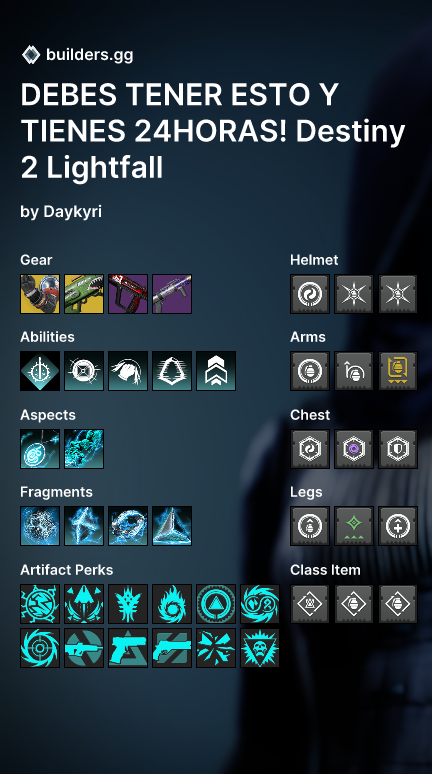This screenshot has height=774, width=432.
Task: Select the skull artifact perk icon
Action: coord(260,648)
